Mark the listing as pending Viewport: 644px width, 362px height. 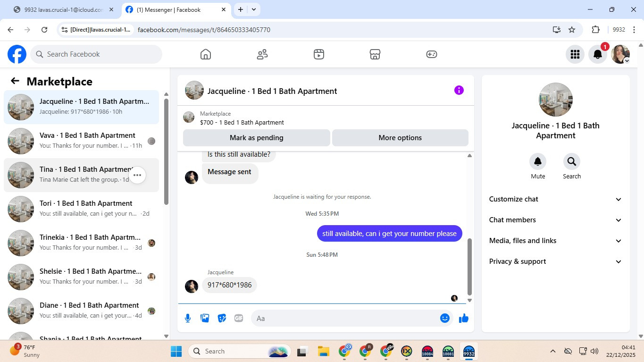[x=257, y=138]
